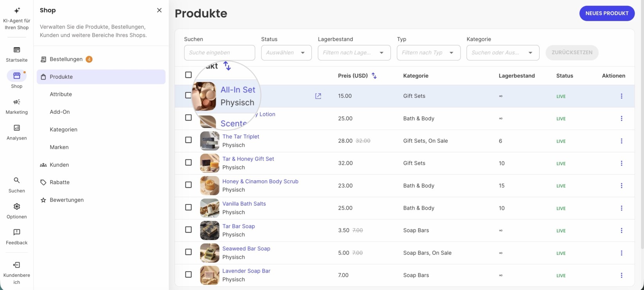Click Vanilla Bath Salts thumbnail

coord(210,208)
